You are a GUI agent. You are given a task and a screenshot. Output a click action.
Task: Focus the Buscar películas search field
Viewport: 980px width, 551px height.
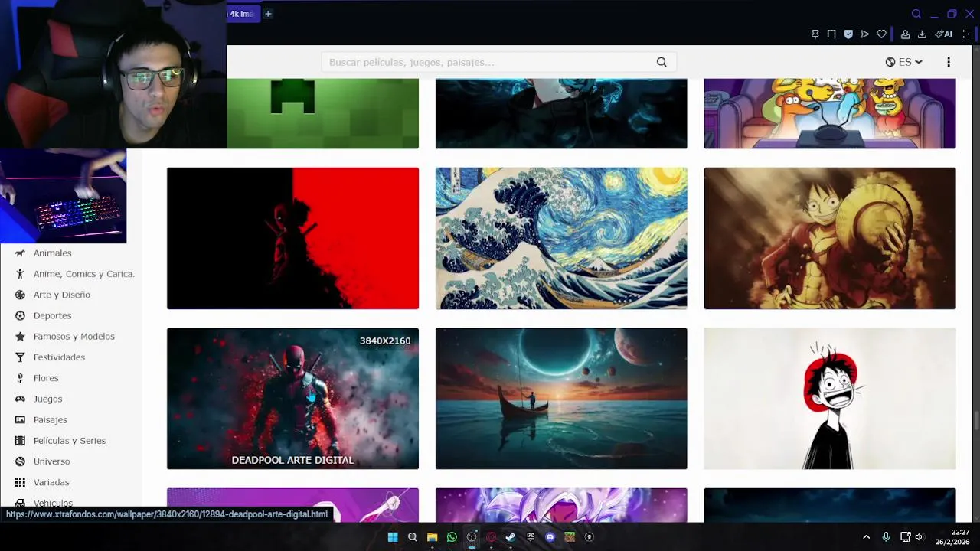point(498,62)
